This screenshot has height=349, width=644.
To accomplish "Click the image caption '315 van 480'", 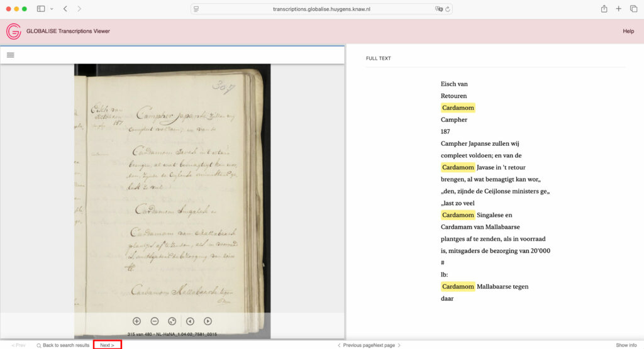I will point(172,334).
